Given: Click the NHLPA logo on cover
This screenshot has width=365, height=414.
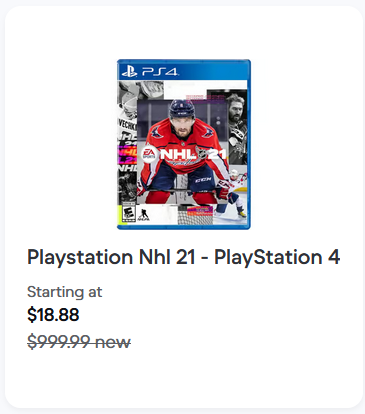Looking at the screenshot, I should 144,214.
